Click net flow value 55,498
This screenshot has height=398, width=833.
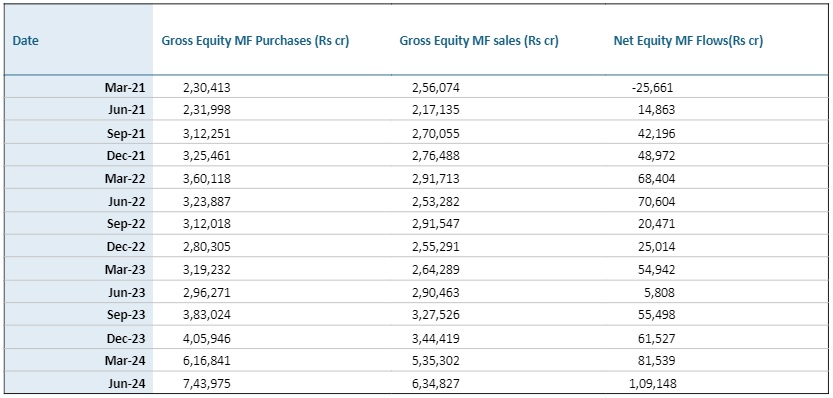point(656,315)
